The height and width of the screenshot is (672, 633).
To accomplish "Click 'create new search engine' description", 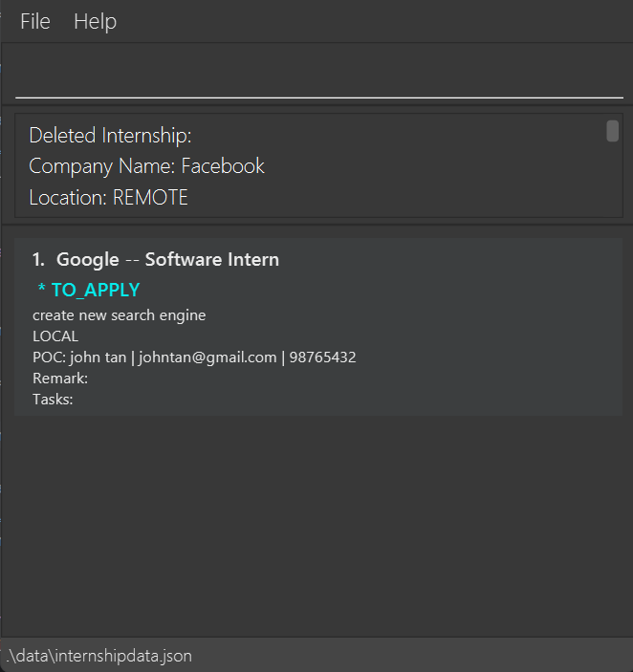I will [x=120, y=315].
